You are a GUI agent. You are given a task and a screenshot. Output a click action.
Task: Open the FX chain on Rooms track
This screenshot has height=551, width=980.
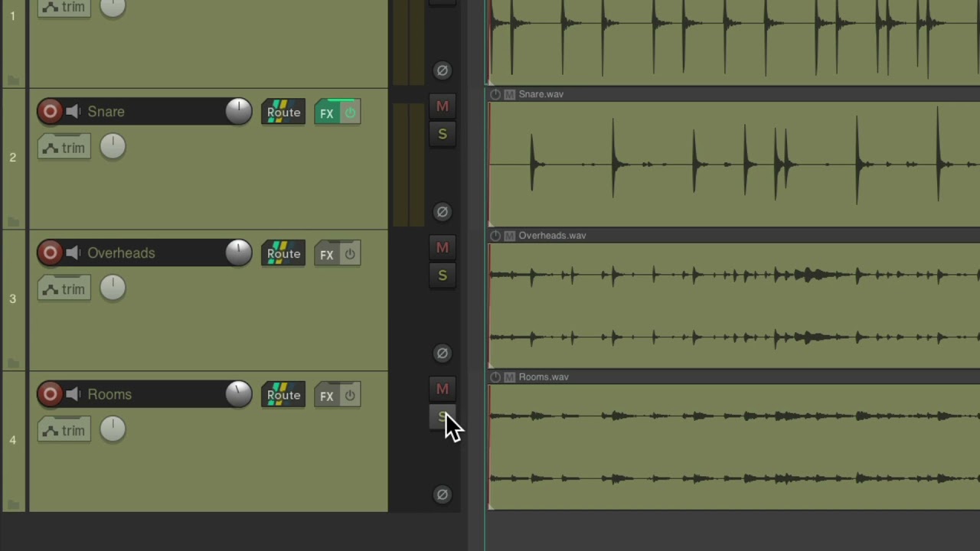[x=326, y=396]
